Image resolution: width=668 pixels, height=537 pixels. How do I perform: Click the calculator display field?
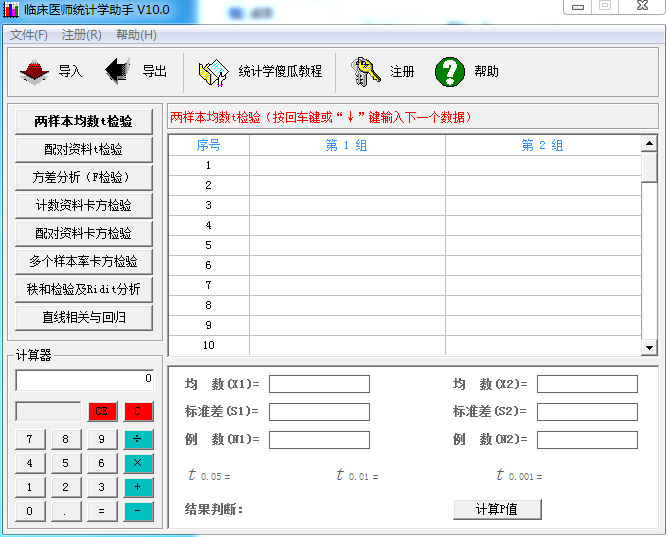click(x=84, y=380)
